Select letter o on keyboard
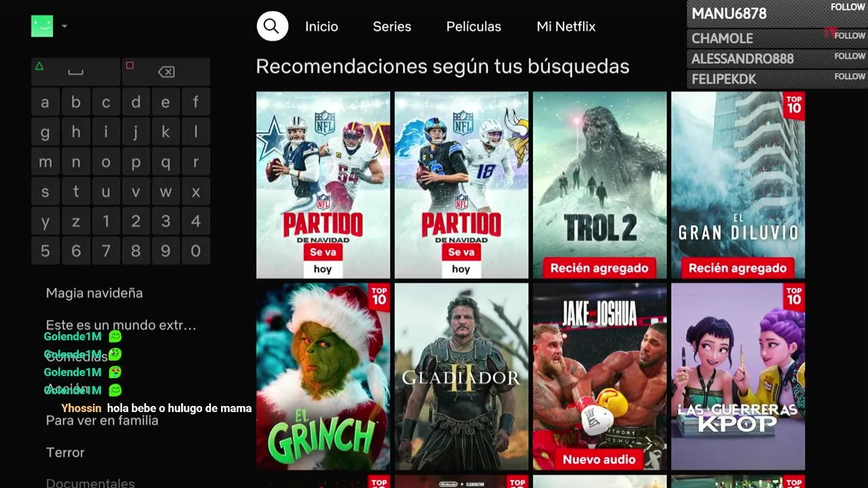 [106, 162]
